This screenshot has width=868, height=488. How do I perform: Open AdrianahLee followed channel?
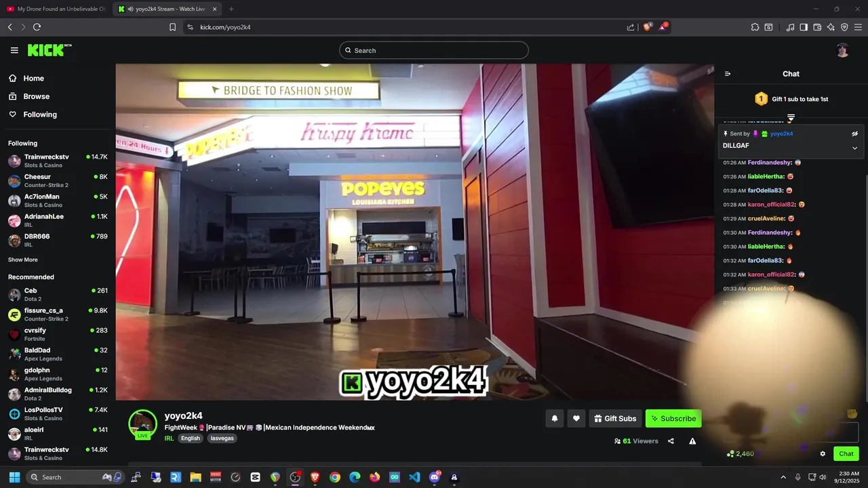58,220
